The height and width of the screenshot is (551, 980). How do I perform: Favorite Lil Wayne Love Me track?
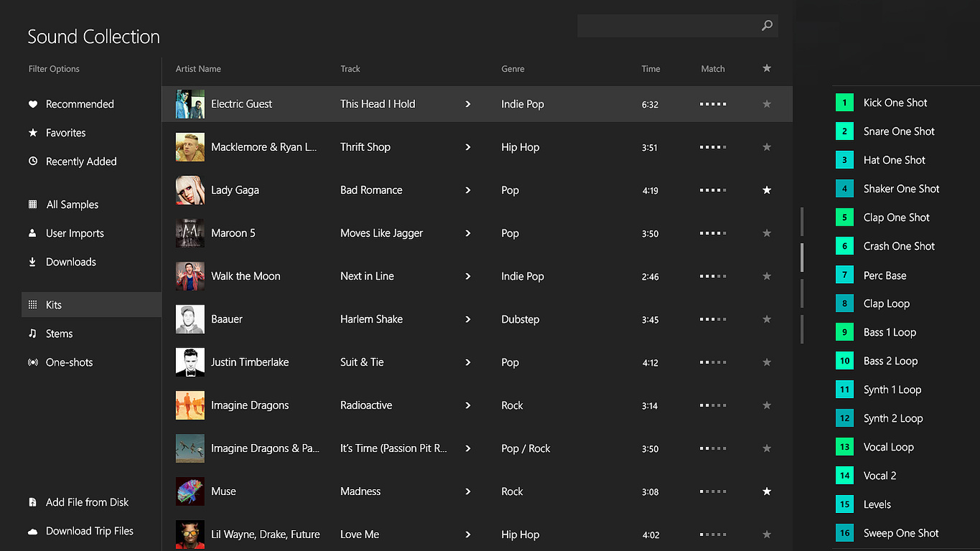click(767, 535)
